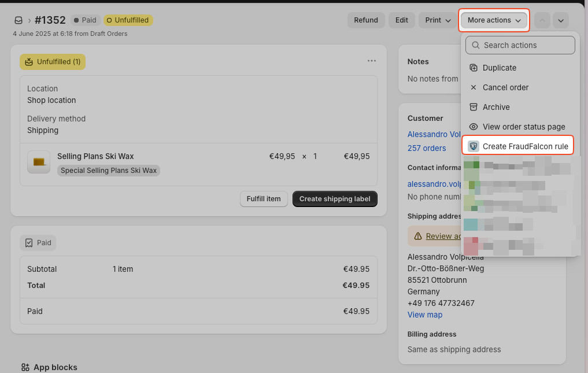Click the Duplicate icon in menu
The height and width of the screenshot is (373, 588).
[474, 68]
